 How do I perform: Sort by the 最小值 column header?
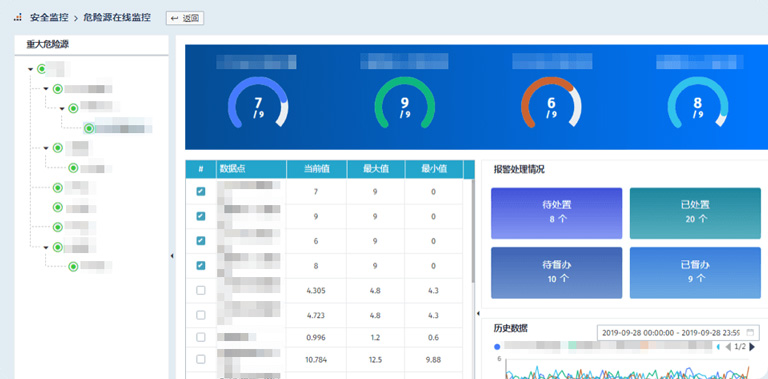434,169
